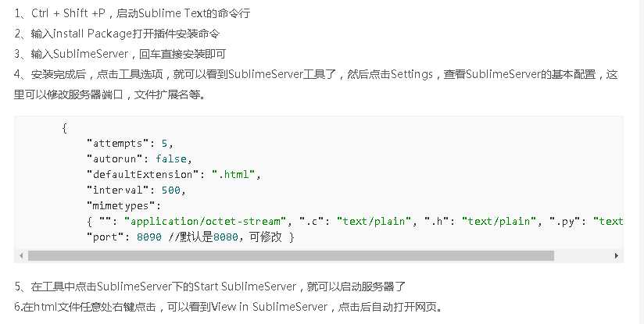Image resolution: width=644 pixels, height=324 pixels.
Task: Click step 5 text Start SublimeServer
Action: pyautogui.click(x=245, y=287)
